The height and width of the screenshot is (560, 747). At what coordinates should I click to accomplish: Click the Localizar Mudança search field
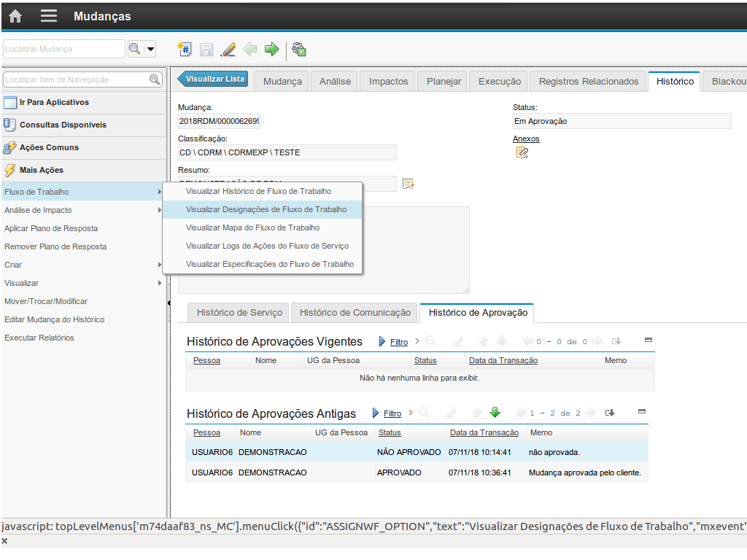click(x=64, y=49)
